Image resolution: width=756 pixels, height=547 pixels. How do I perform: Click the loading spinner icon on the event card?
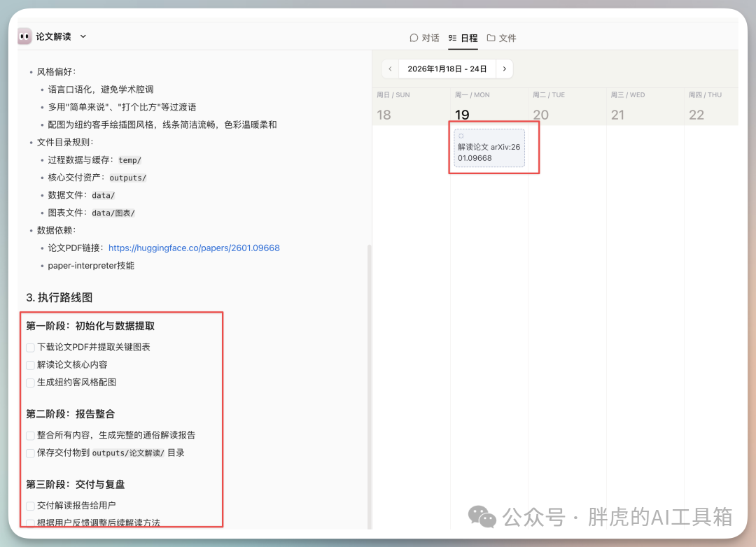(461, 136)
